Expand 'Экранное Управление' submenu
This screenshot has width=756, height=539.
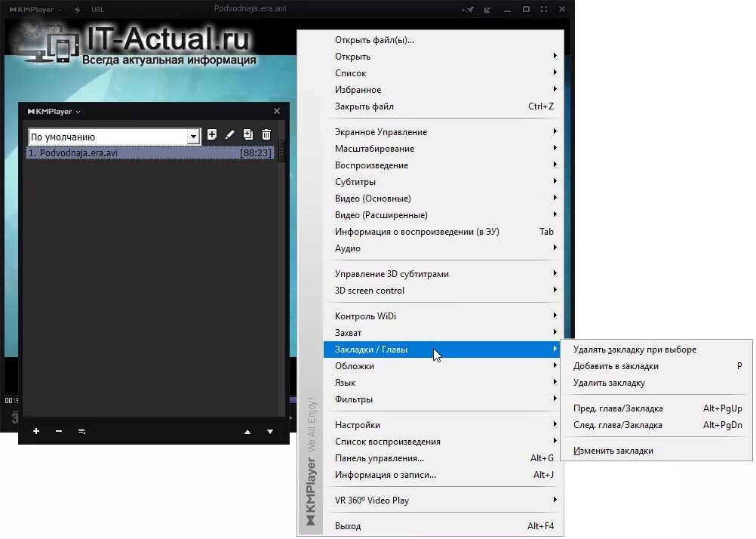pyautogui.click(x=441, y=132)
